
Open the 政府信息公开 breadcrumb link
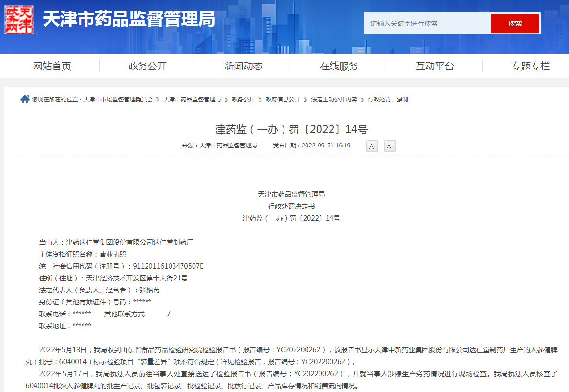283,100
